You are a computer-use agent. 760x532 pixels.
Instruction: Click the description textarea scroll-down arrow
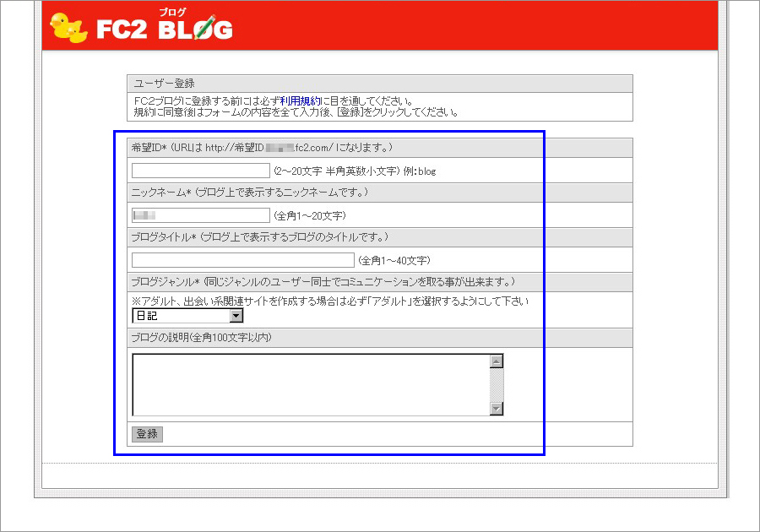click(x=497, y=409)
